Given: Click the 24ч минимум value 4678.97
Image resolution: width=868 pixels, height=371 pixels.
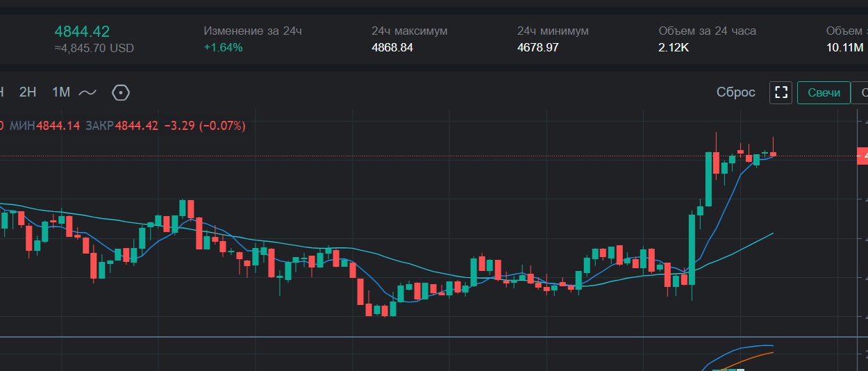Looking at the screenshot, I should 537,48.
